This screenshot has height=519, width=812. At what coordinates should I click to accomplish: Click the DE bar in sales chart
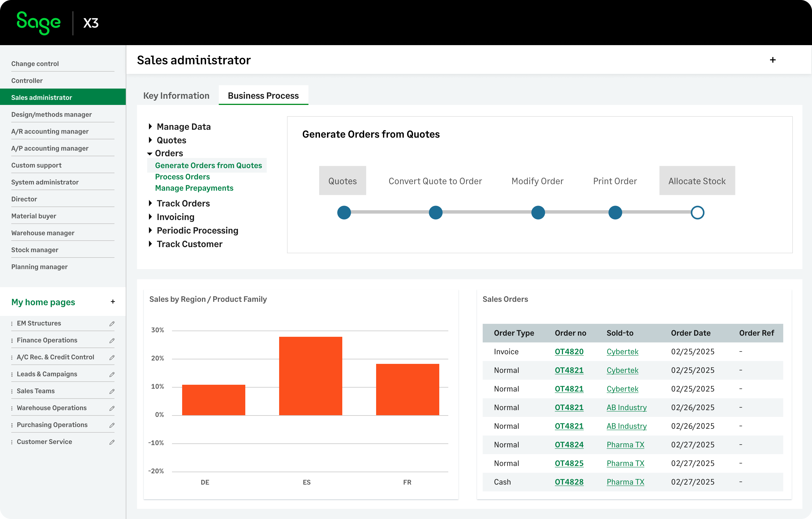point(213,400)
